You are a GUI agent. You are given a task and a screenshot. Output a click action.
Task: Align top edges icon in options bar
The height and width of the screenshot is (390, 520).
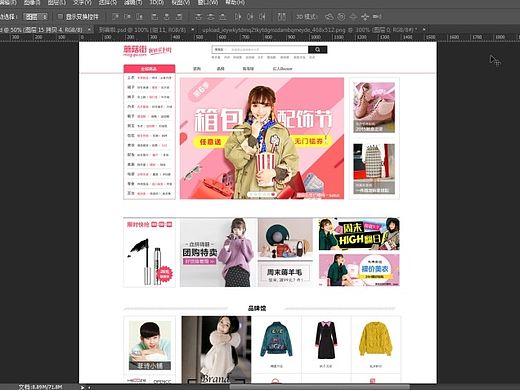(115, 16)
